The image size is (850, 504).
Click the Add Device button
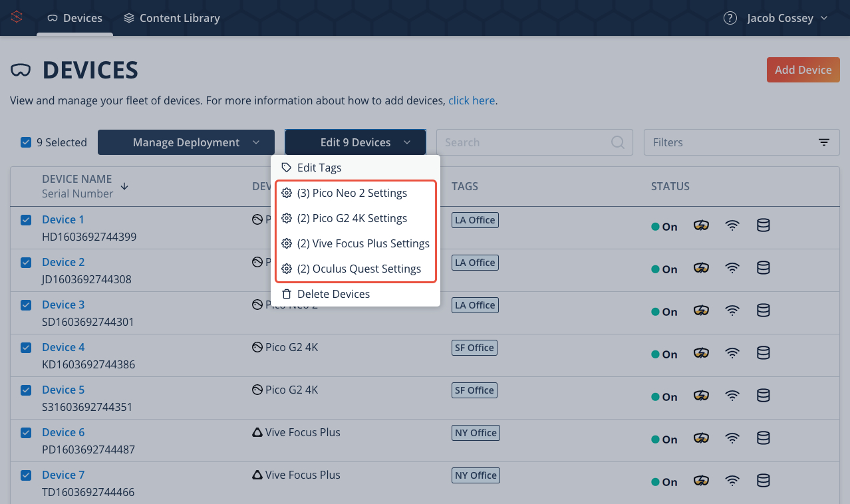803,70
